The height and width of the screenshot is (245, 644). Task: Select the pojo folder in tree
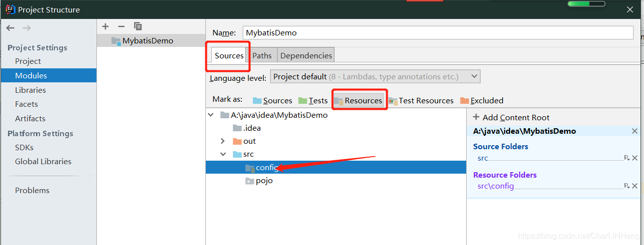pyautogui.click(x=259, y=181)
